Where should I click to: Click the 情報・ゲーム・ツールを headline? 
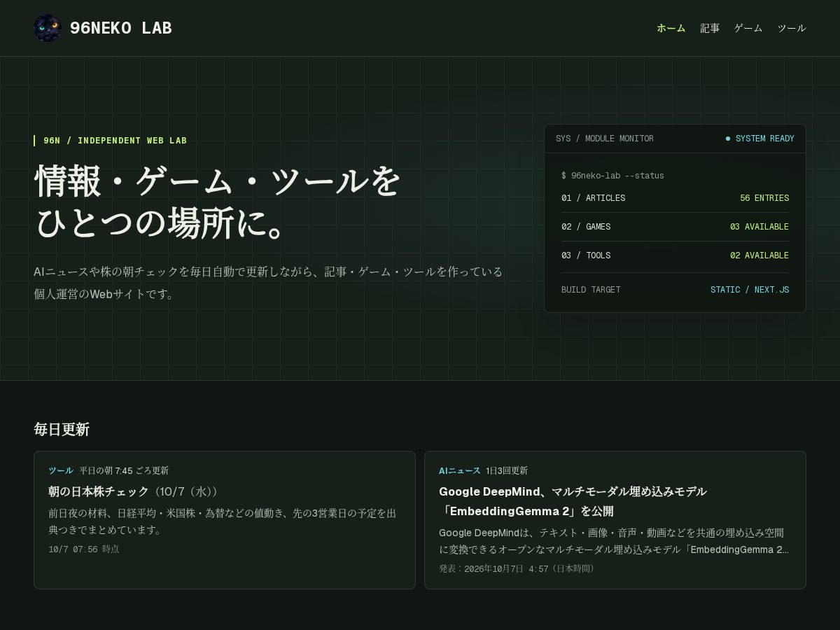[x=217, y=181]
